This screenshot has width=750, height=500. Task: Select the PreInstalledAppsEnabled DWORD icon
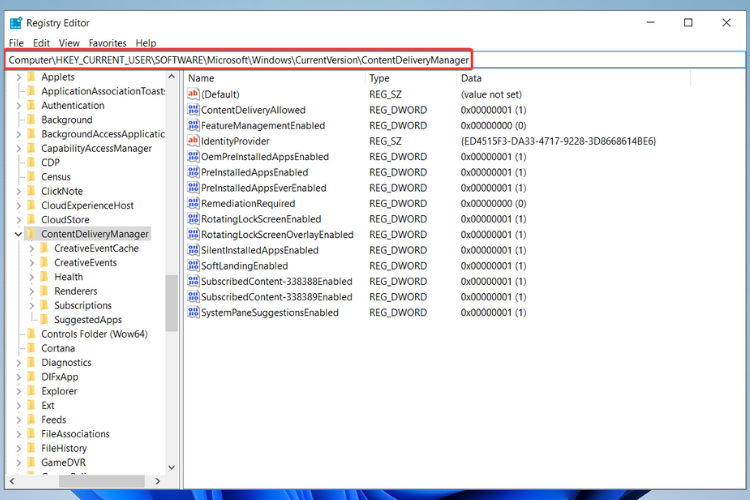point(193,172)
